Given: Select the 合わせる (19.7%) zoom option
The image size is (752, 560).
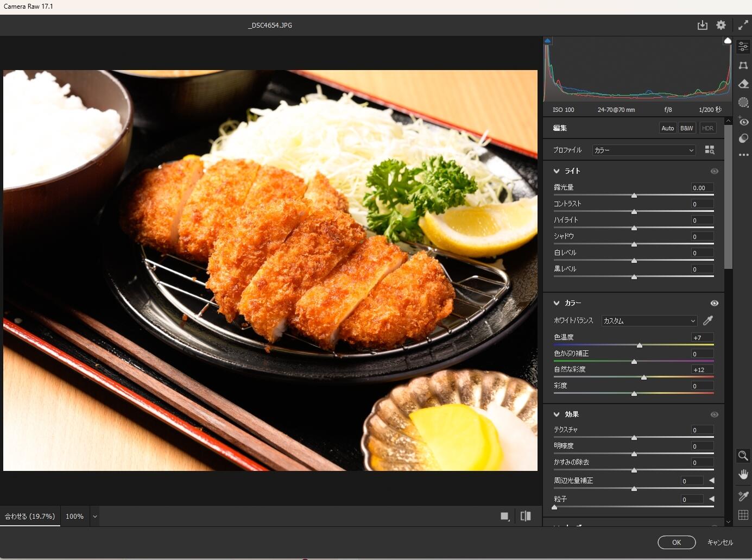Looking at the screenshot, I should tap(30, 516).
